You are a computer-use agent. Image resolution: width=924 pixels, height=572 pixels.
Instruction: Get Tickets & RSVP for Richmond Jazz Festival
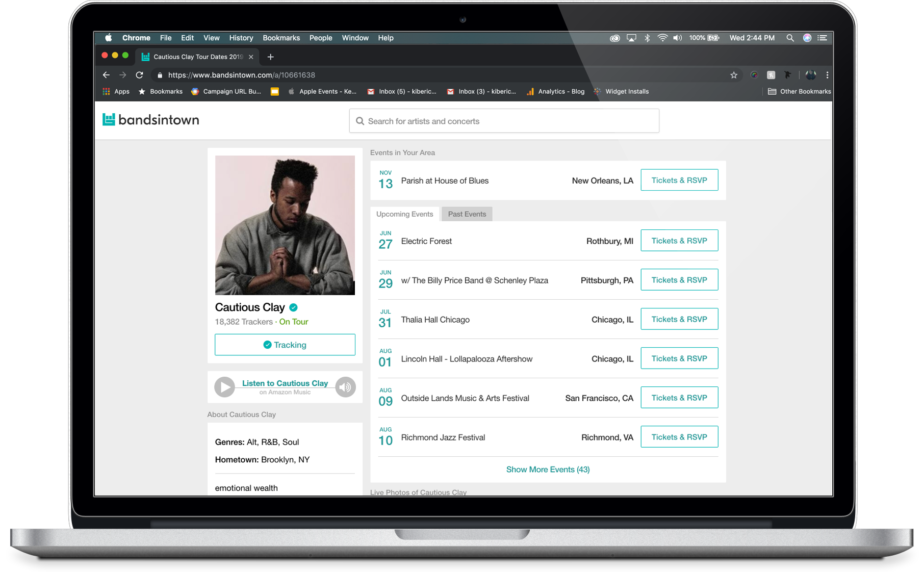pyautogui.click(x=679, y=437)
